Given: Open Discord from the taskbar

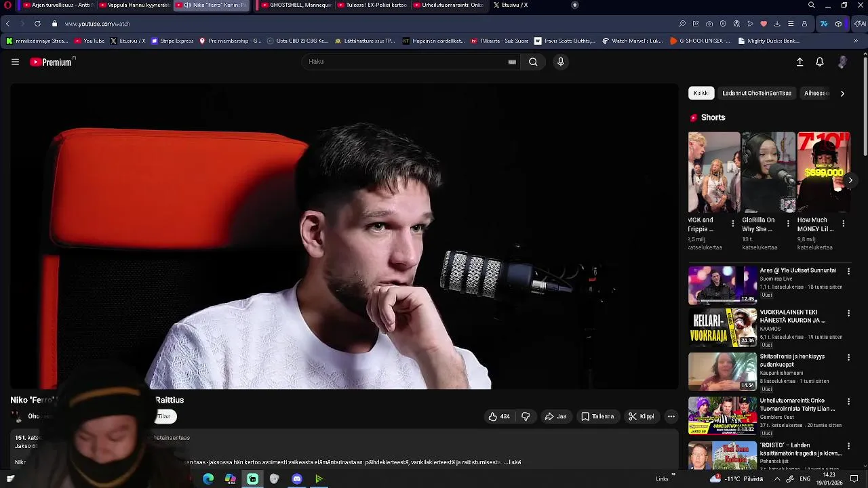Looking at the screenshot, I should 296,479.
